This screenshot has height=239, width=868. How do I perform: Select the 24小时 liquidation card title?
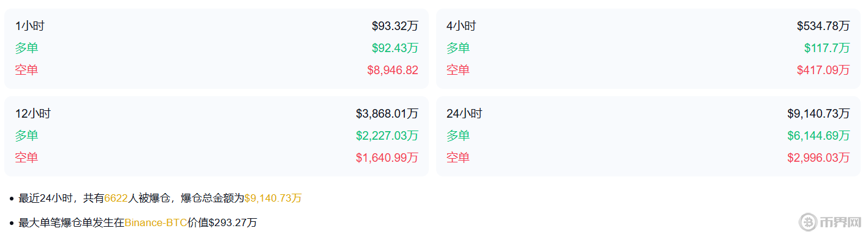coord(464,113)
